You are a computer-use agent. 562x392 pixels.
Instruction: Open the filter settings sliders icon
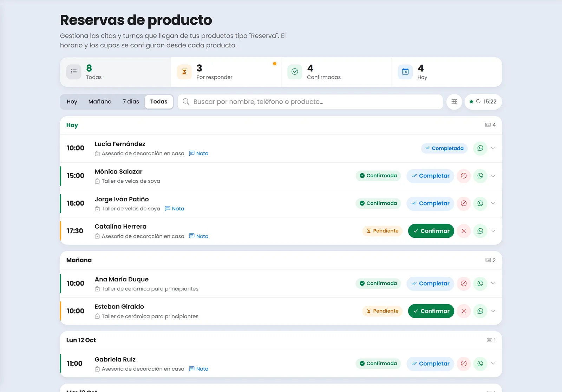[x=454, y=102]
